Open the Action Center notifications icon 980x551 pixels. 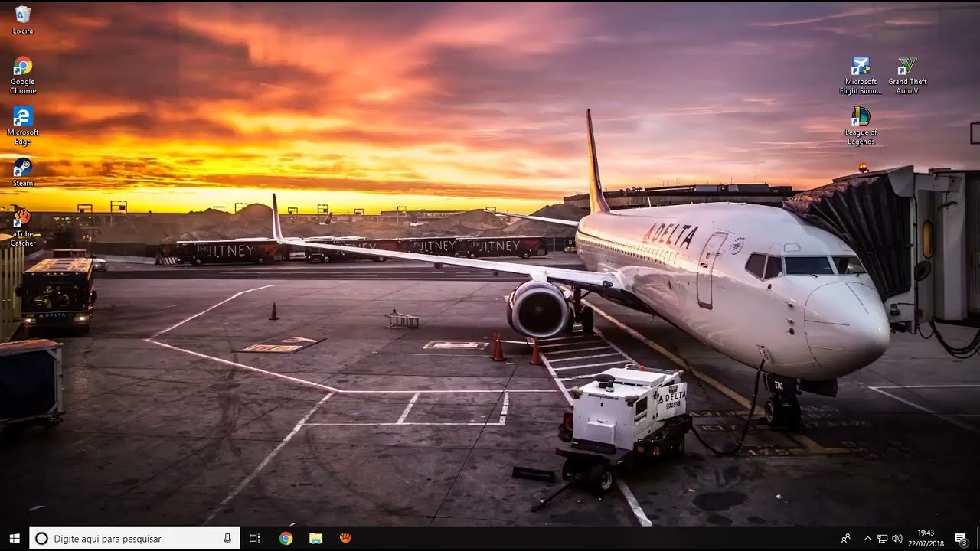pyautogui.click(x=960, y=539)
